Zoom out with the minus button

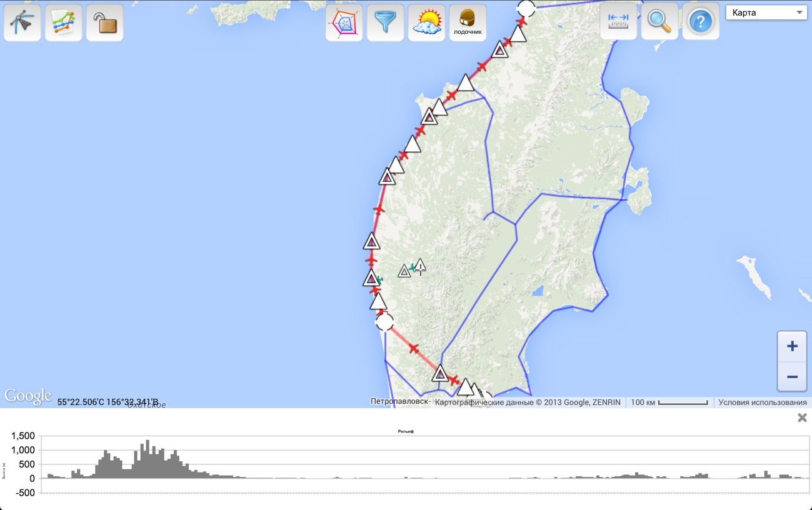792,377
